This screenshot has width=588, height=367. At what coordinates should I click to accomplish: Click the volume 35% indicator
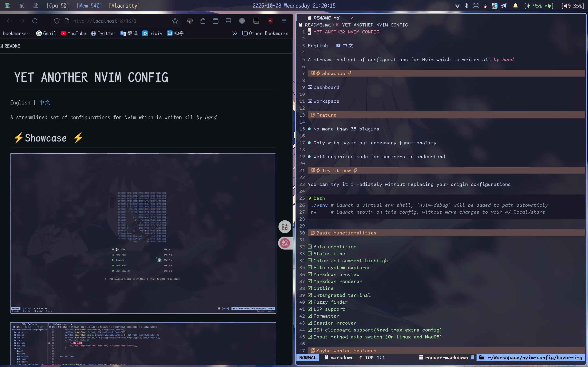[573, 6]
